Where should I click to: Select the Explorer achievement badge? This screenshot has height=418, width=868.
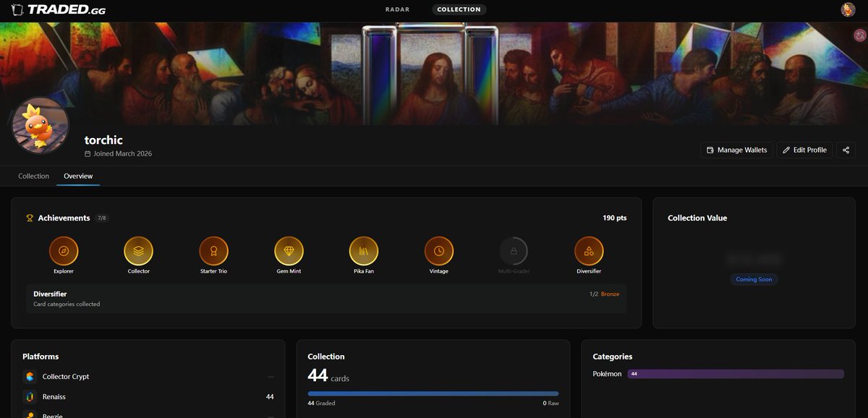click(x=64, y=251)
